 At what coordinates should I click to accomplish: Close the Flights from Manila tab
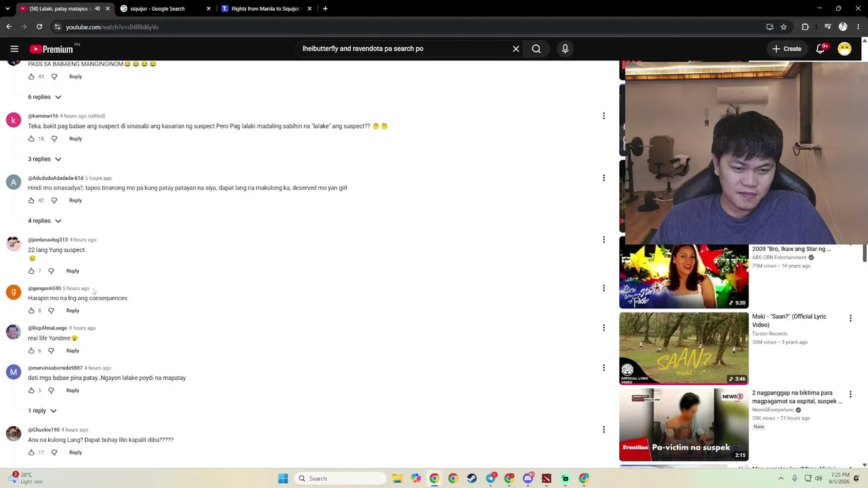309,9
